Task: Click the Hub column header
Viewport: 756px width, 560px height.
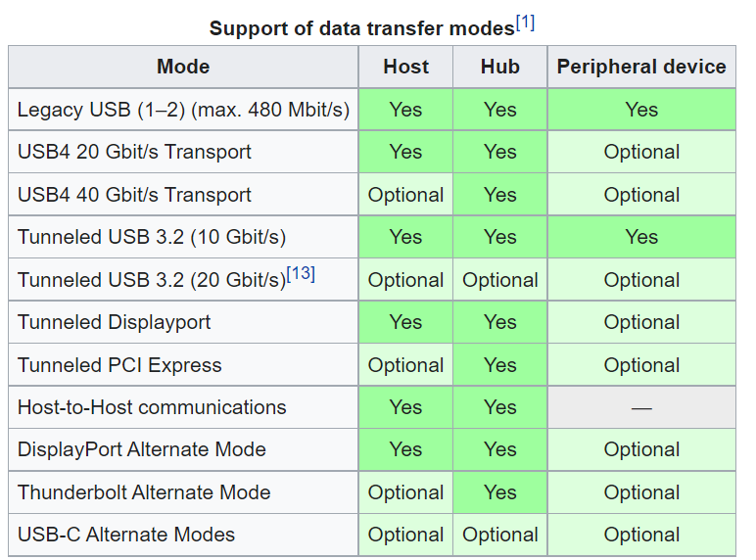Action: [x=499, y=67]
